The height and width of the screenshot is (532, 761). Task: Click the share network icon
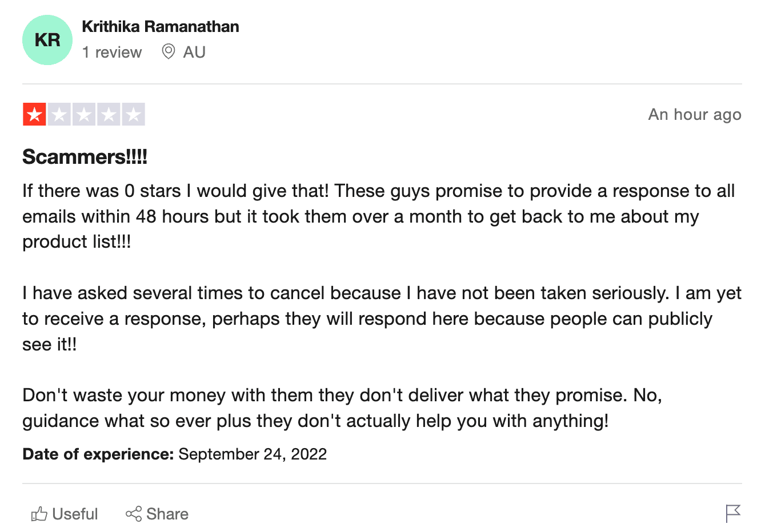[134, 514]
